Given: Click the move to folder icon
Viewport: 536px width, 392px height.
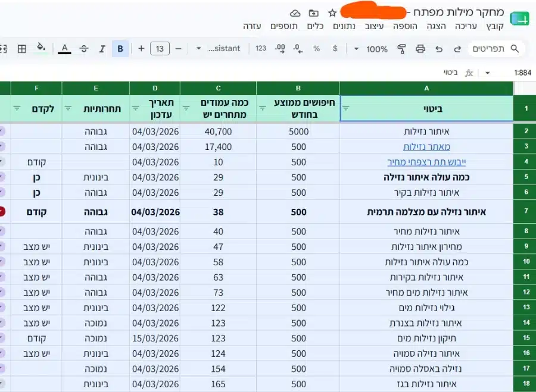Looking at the screenshot, I should 313,13.
